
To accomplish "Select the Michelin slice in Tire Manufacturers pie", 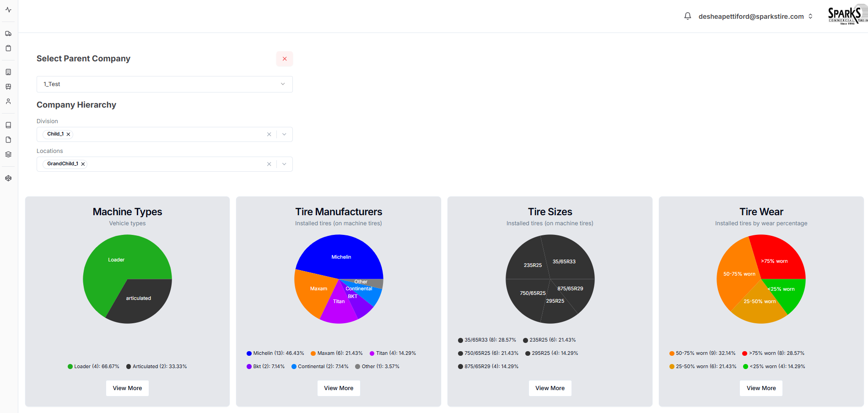I will click(341, 256).
